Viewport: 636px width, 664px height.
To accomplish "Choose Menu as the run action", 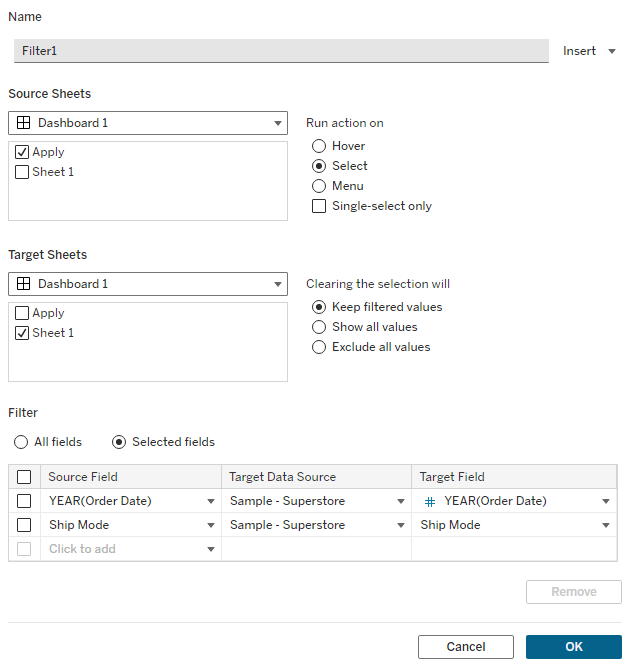I will coord(319,186).
